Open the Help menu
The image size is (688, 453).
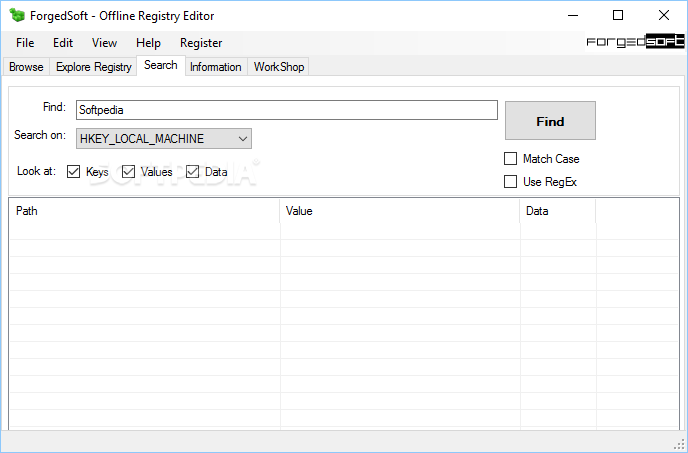148,43
